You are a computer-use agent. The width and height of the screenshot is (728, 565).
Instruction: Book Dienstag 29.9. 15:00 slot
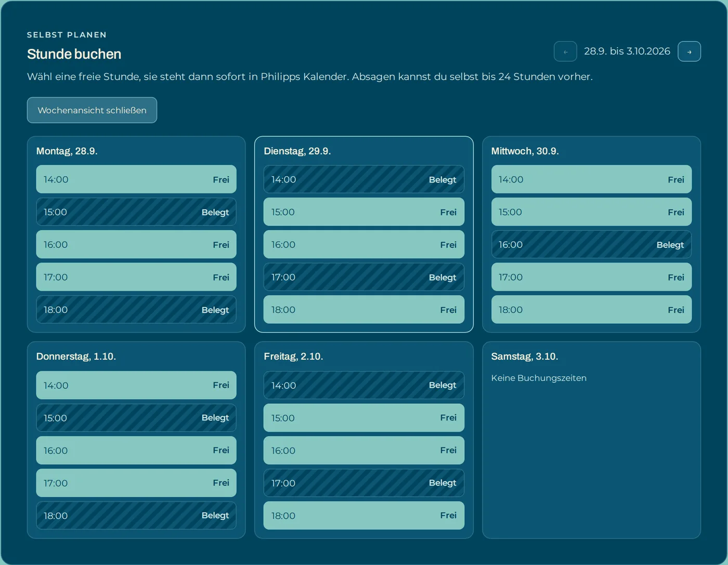364,212
